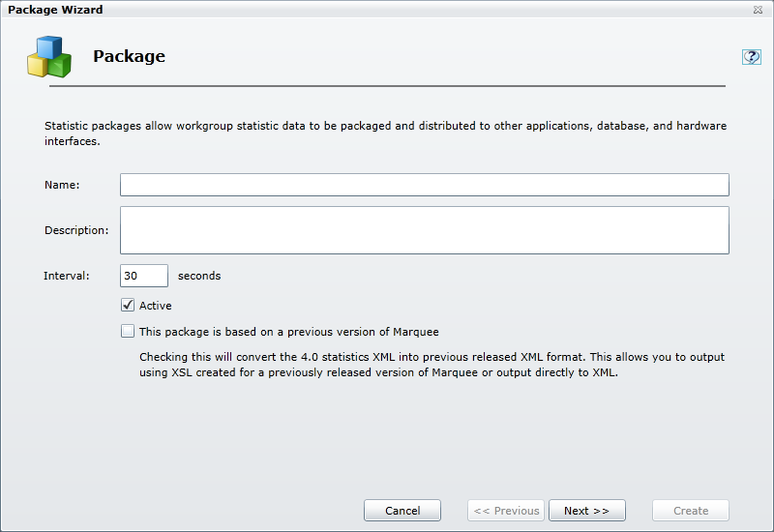Click the bold "Package" heading
Viewport: 774px width, 532px height.
(129, 56)
